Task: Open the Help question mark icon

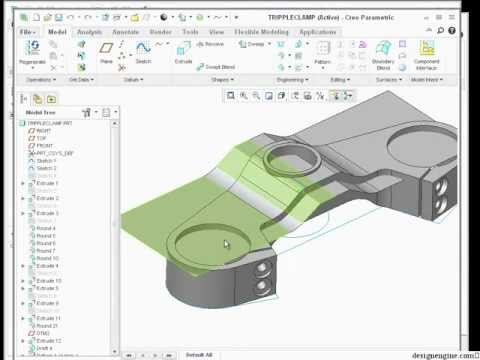Action: click(x=452, y=31)
